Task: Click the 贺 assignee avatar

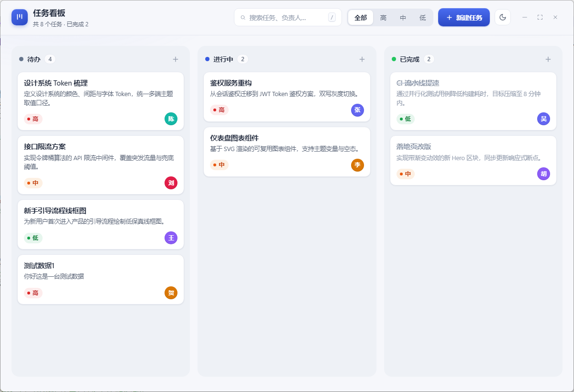Action: 171,293
